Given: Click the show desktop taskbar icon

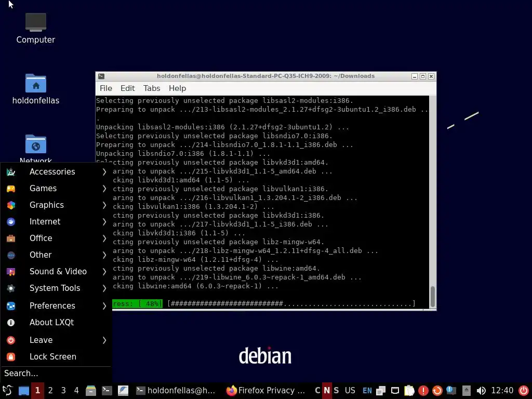Looking at the screenshot, I should pos(24,391).
